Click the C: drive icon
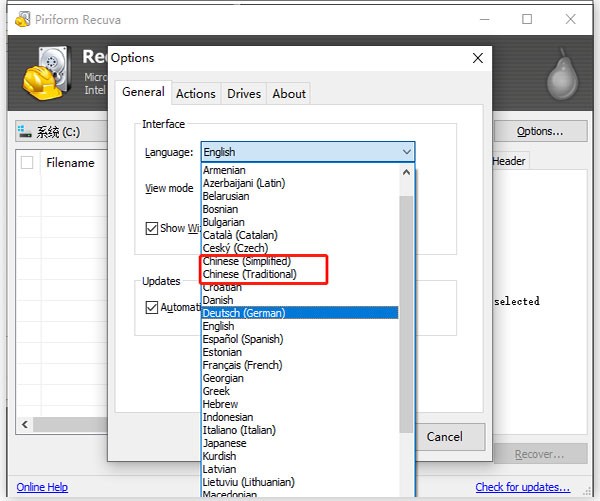The height and width of the screenshot is (501, 600). 24,131
